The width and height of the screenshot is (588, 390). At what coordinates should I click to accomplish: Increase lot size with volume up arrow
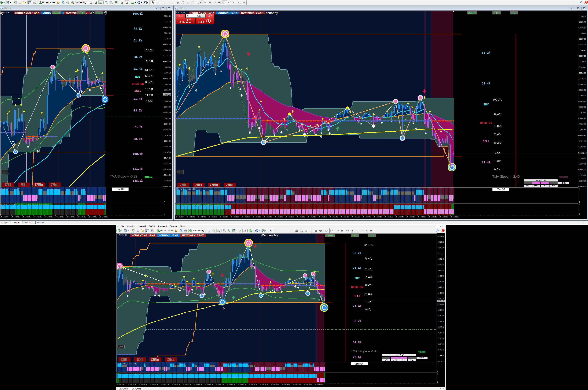[203, 16]
